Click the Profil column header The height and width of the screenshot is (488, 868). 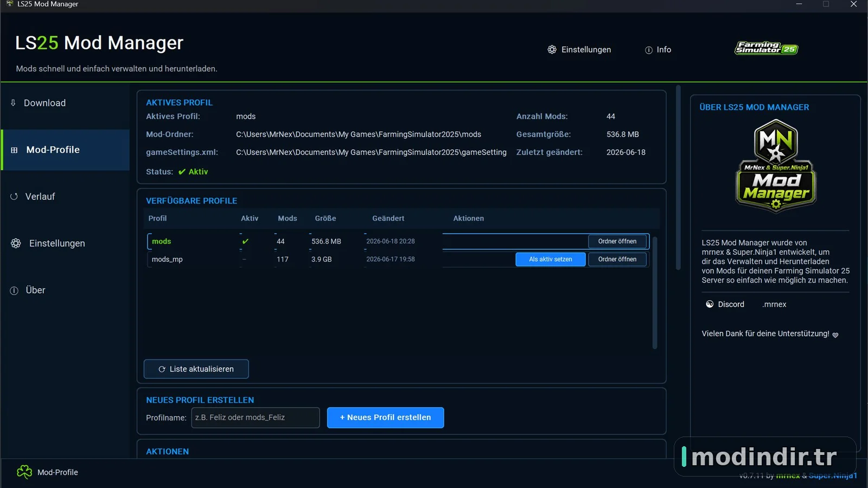click(x=157, y=219)
